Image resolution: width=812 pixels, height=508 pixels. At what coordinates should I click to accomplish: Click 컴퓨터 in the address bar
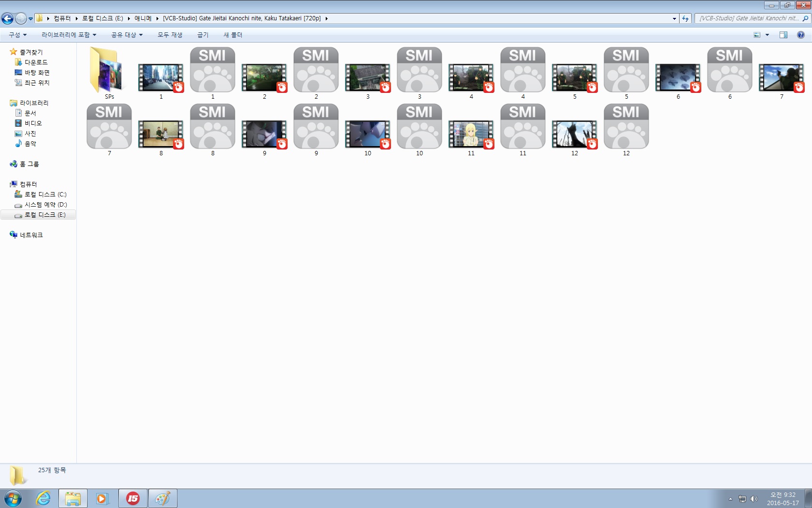coord(62,18)
